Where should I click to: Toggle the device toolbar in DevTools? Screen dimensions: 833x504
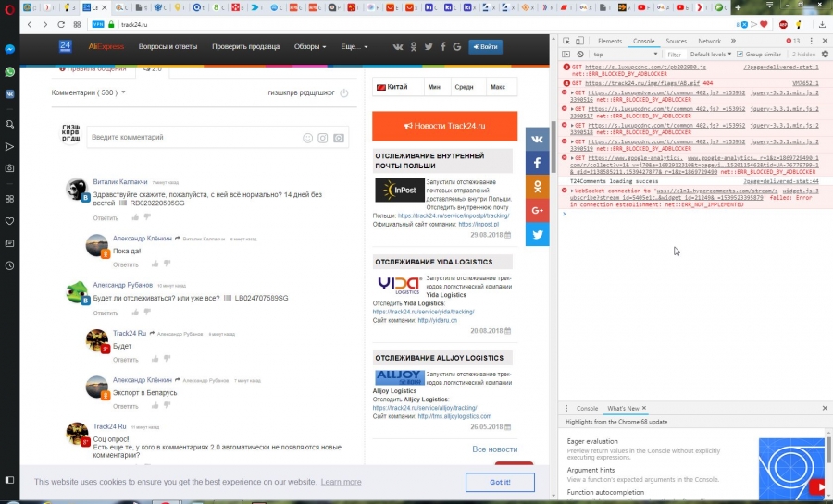tap(579, 41)
